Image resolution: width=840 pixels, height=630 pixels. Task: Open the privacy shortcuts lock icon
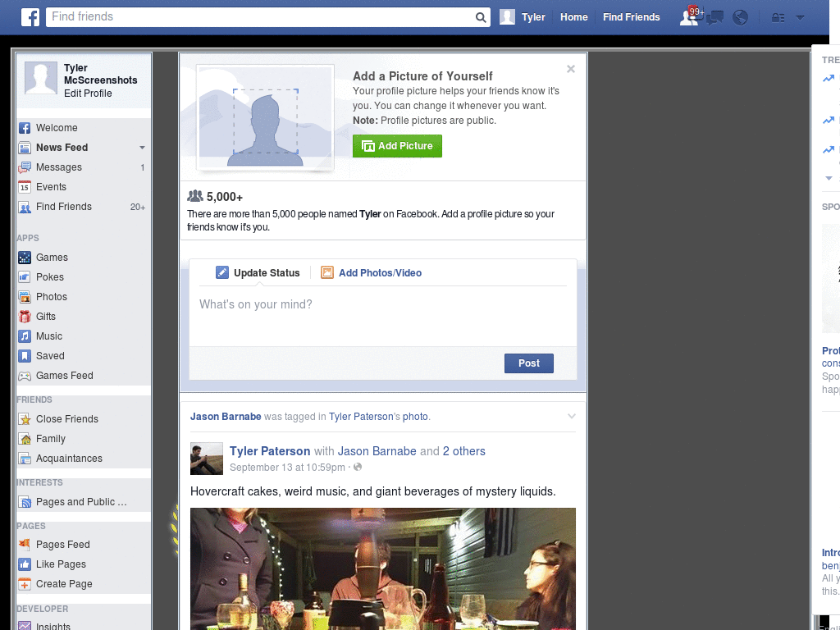(x=778, y=18)
